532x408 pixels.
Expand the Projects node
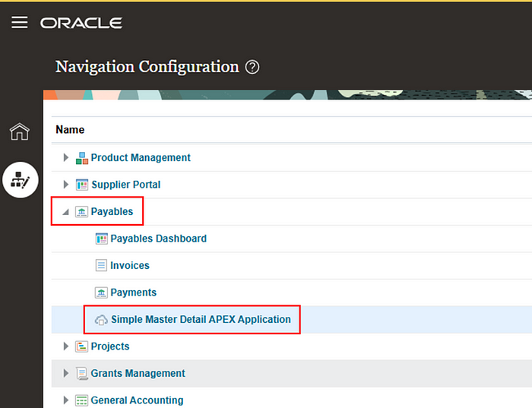66,346
